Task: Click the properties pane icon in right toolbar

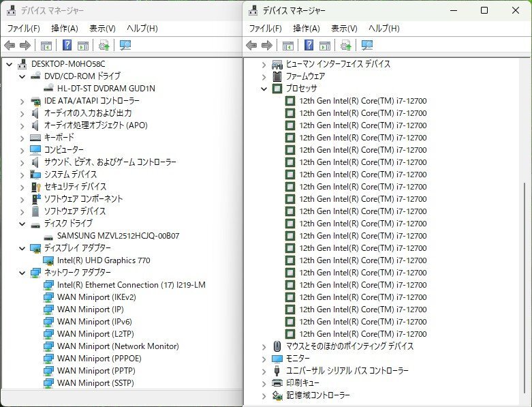Action: (x=325, y=46)
